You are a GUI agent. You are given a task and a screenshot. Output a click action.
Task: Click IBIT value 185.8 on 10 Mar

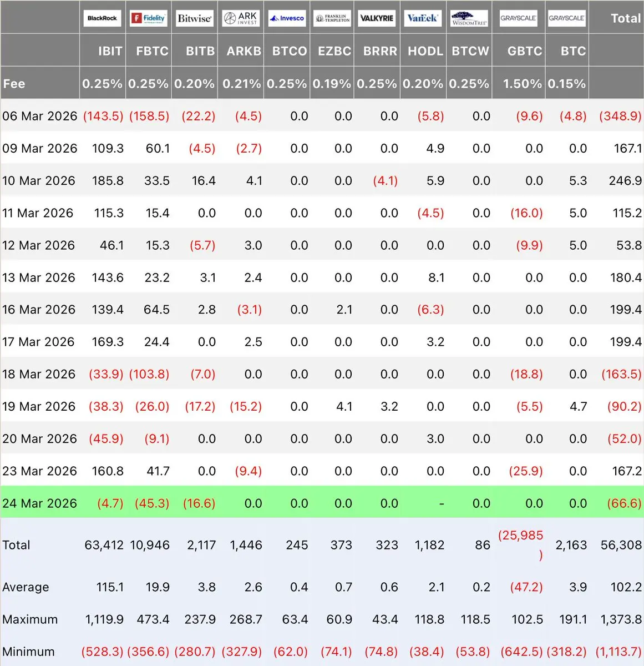(108, 180)
